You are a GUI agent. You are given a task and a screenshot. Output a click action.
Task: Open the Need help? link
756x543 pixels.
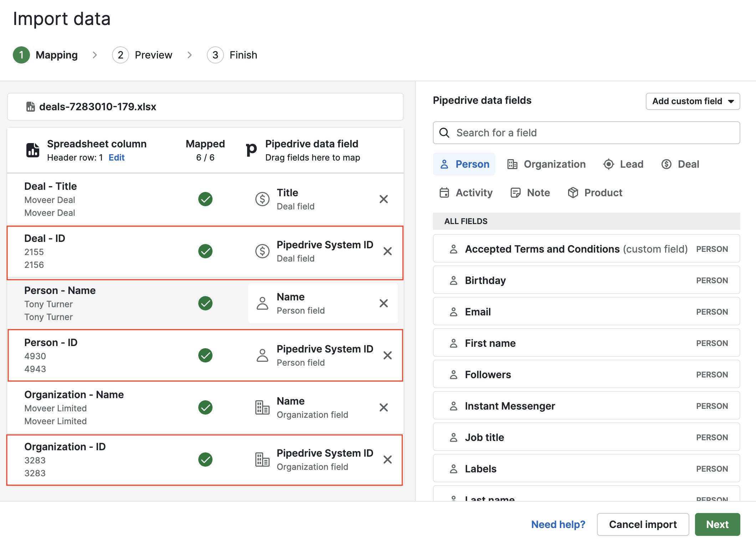pyautogui.click(x=558, y=524)
